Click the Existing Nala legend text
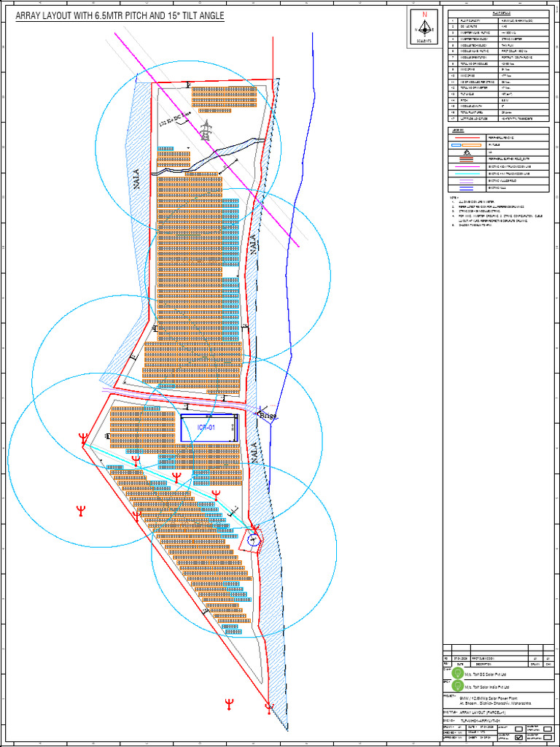The width and height of the screenshot is (560, 747). point(497,187)
